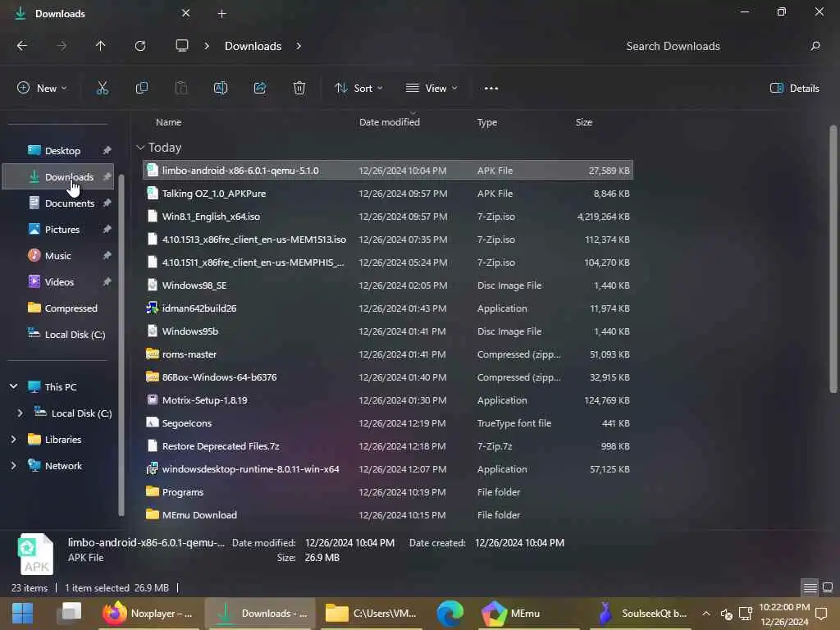Select Talking OZ_1.0_APKPure file
This screenshot has height=630, width=840.
(x=388, y=194)
